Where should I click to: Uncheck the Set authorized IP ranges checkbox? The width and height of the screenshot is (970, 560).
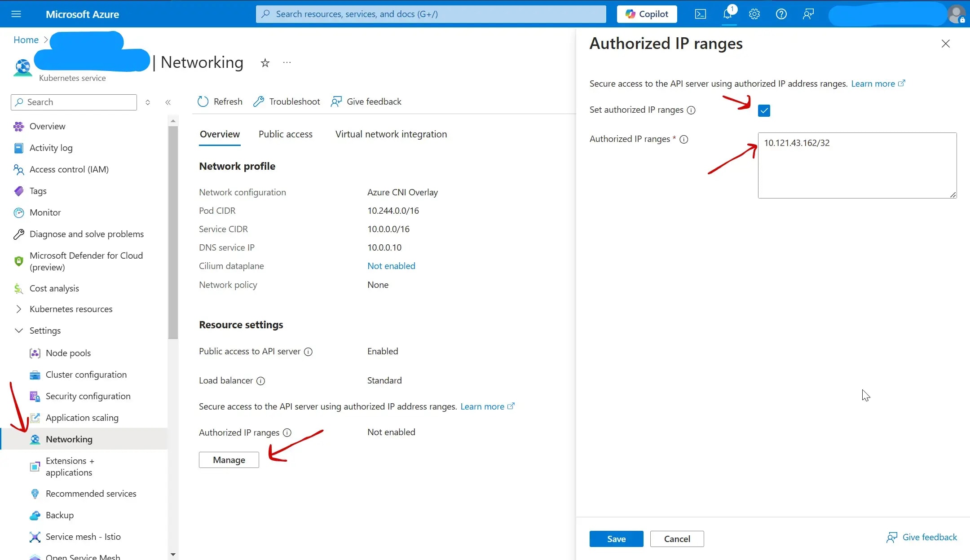[x=764, y=110]
